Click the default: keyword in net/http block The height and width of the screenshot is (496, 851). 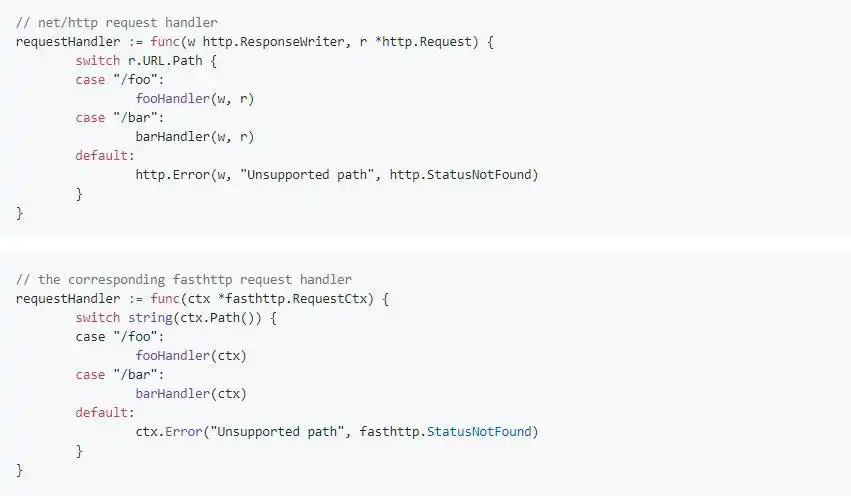105,155
